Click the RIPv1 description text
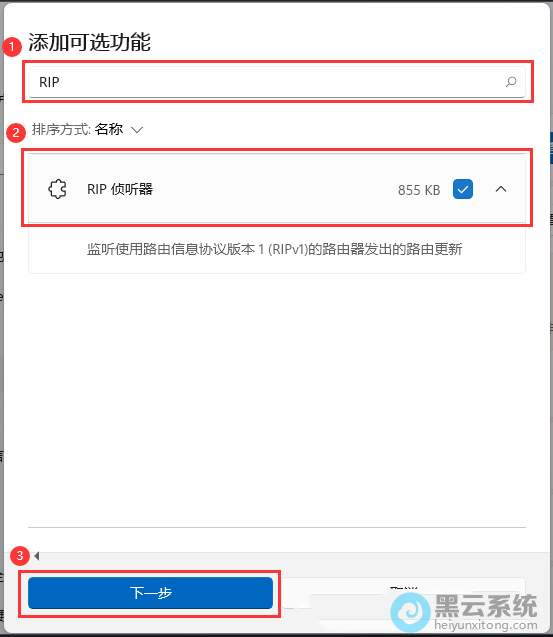The width and height of the screenshot is (553, 637). [x=275, y=249]
